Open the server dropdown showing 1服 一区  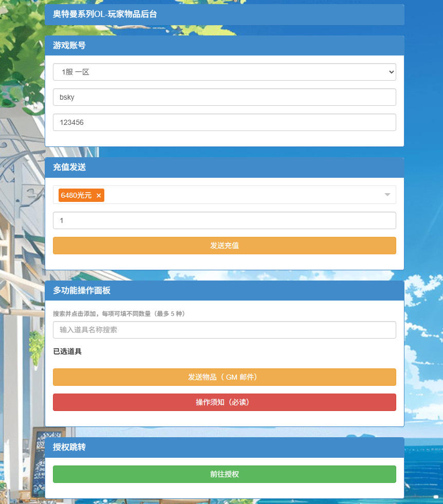pyautogui.click(x=225, y=72)
